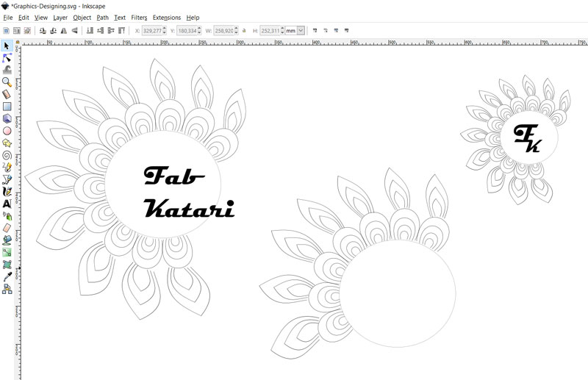
Task: Select the Pencil freehand tool
Action: click(7, 168)
